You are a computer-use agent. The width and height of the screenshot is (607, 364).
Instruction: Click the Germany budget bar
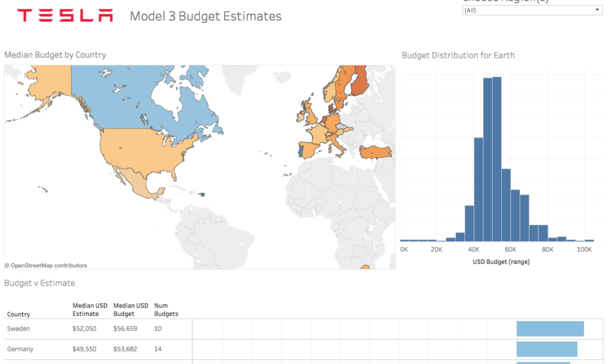click(x=547, y=349)
